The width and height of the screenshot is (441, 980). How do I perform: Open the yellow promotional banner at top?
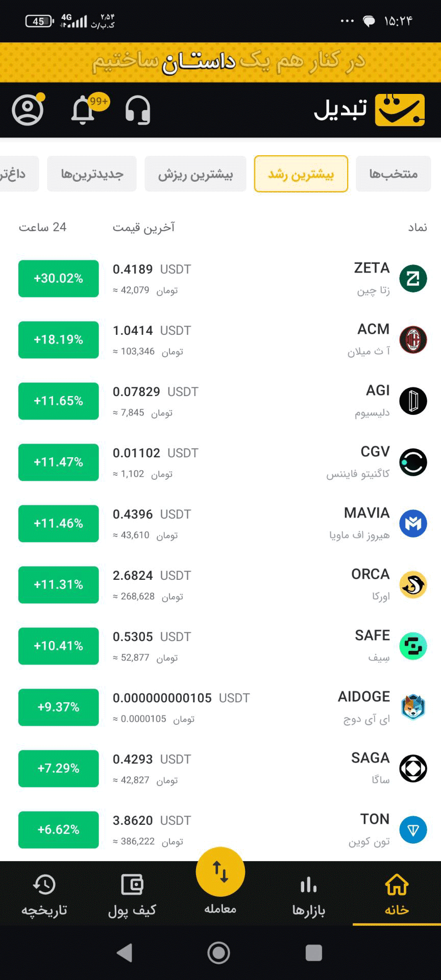click(220, 62)
